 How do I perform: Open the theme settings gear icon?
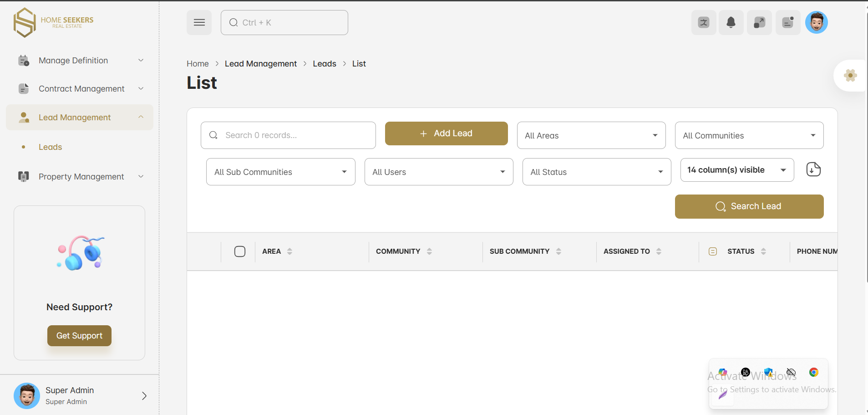tap(850, 76)
